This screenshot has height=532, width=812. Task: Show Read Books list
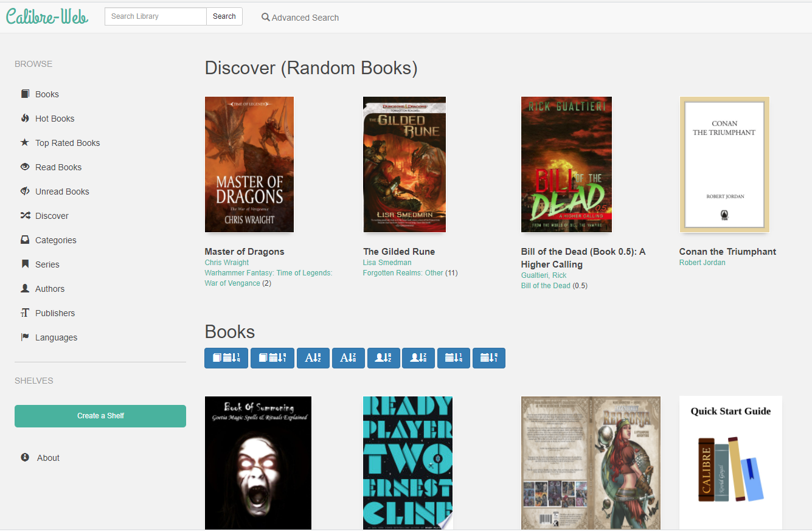click(58, 167)
